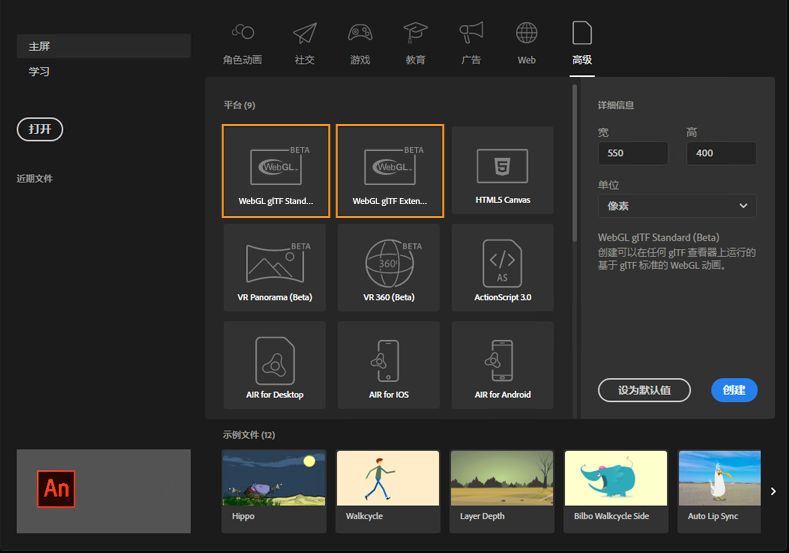
Task: Click the 平台 (9) heading
Action: point(240,105)
